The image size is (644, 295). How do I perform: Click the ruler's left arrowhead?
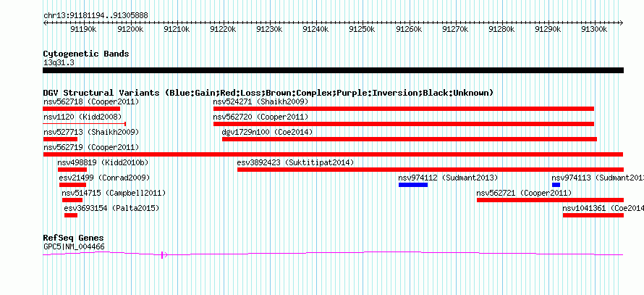coord(45,23)
